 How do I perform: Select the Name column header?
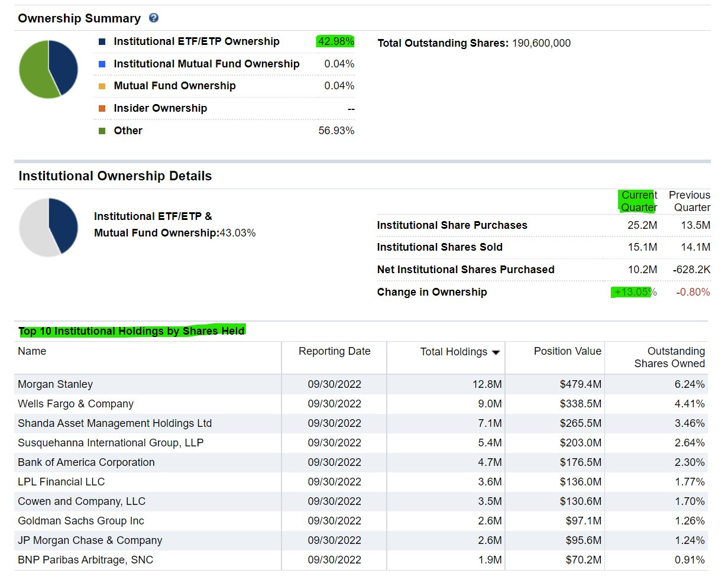click(x=32, y=351)
